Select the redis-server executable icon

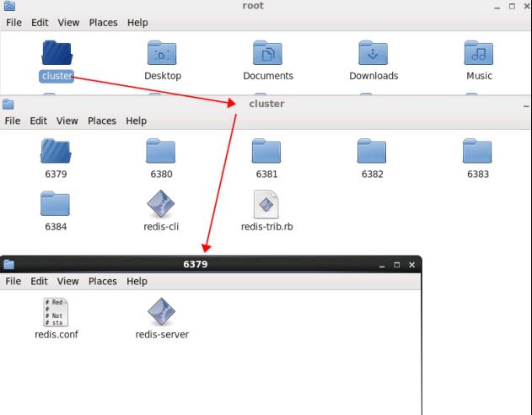click(162, 311)
